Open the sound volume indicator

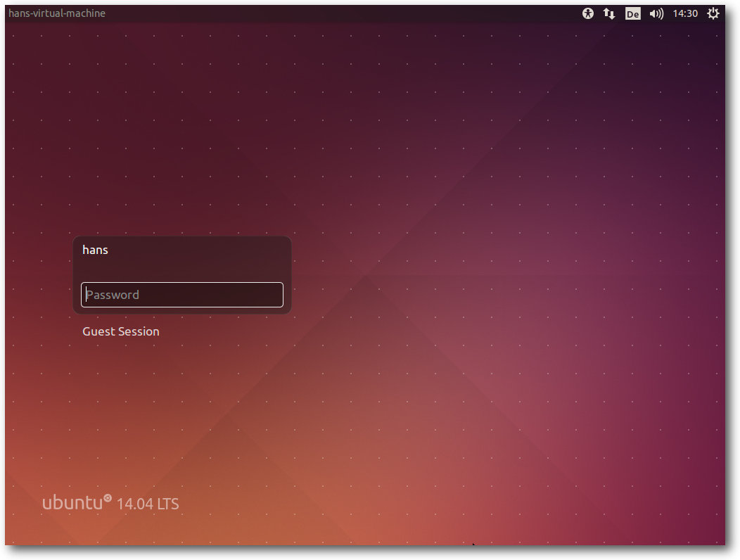(656, 13)
